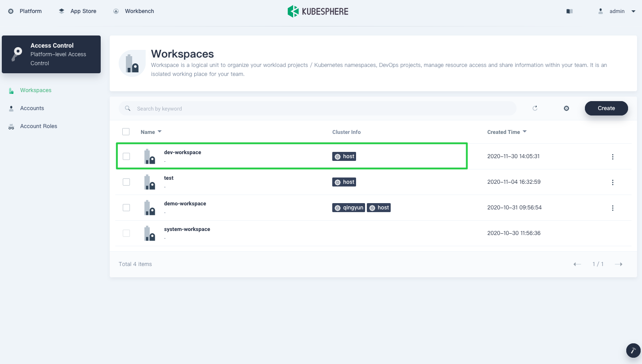The width and height of the screenshot is (642, 364).
Task: Toggle the select-all checkbox in table header
Action: click(126, 132)
